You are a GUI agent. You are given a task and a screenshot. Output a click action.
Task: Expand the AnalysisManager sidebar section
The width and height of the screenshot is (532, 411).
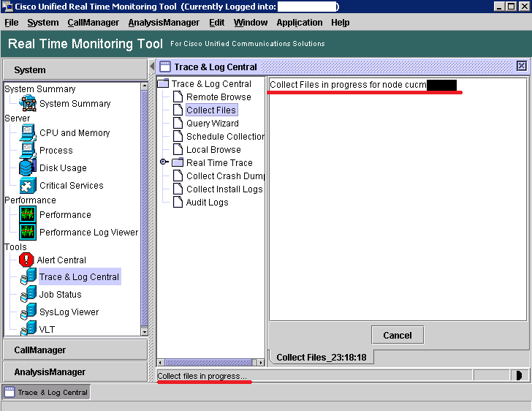pos(75,372)
